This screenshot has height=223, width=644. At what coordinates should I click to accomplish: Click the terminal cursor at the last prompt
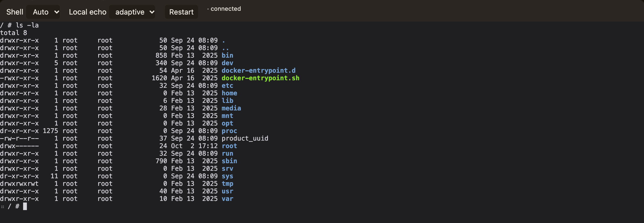pos(25,206)
